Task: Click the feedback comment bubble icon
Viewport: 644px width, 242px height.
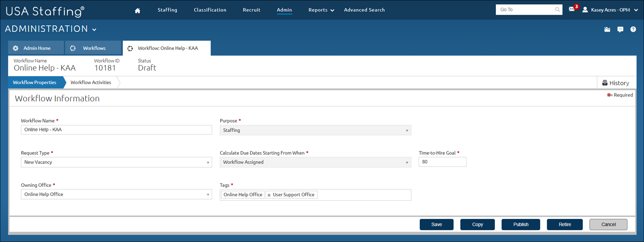Action: click(620, 29)
